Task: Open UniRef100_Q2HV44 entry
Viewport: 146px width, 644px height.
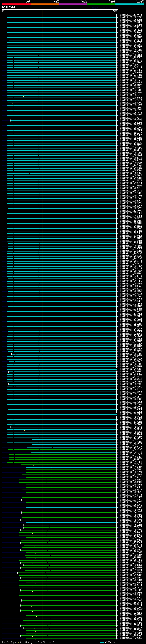Action: click(x=131, y=583)
